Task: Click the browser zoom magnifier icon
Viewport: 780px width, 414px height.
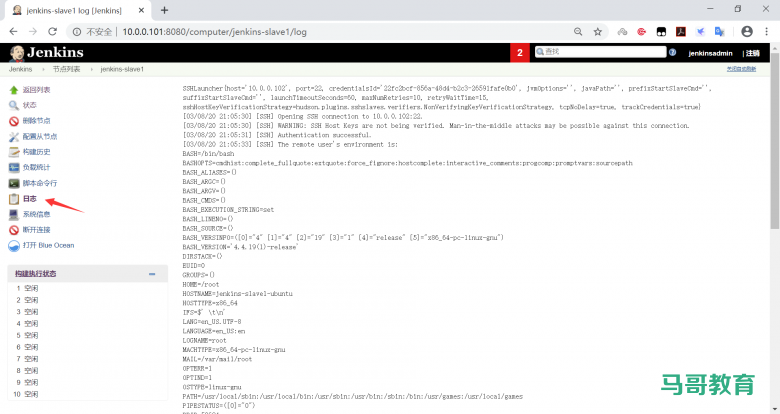Action: click(x=578, y=32)
